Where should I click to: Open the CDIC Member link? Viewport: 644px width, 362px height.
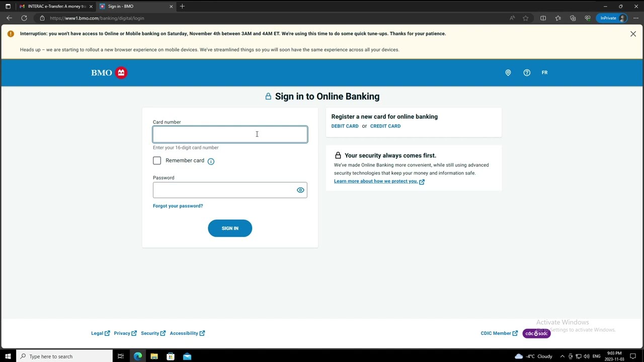tap(499, 333)
